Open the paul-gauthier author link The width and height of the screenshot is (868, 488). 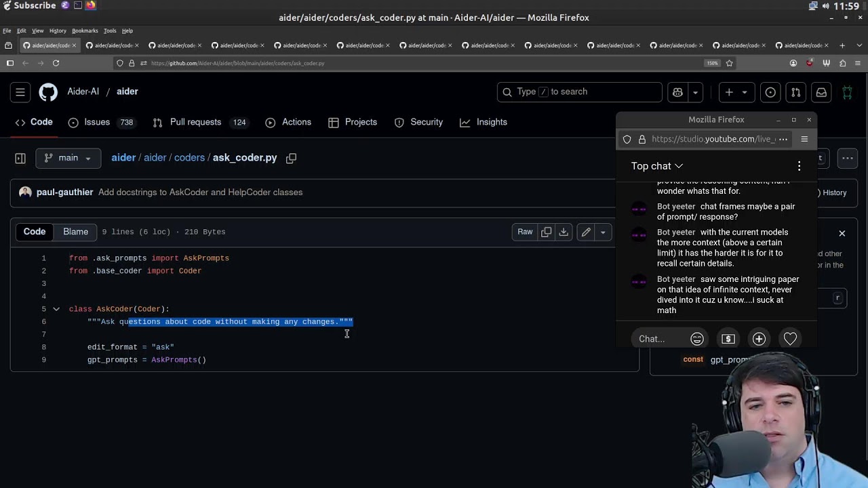64,192
